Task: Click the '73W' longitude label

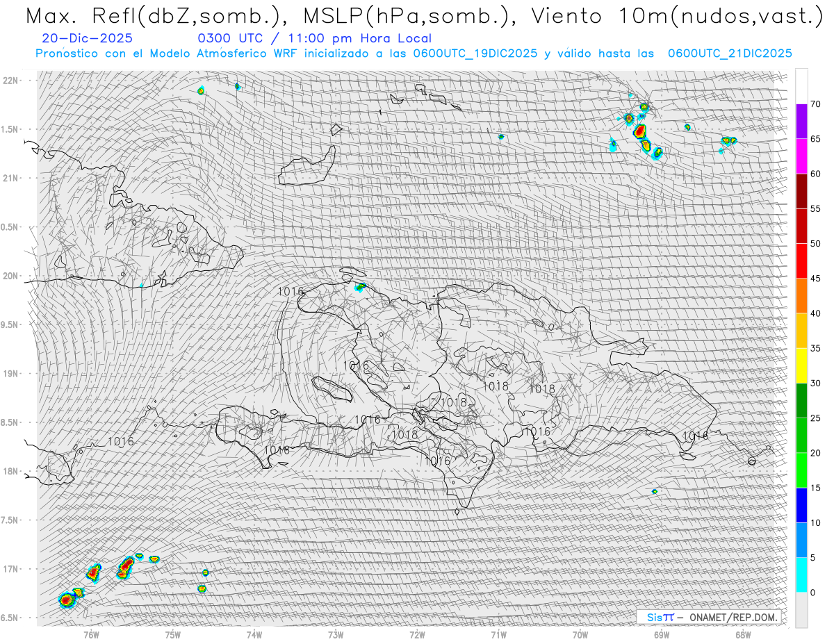Action: 336,635
